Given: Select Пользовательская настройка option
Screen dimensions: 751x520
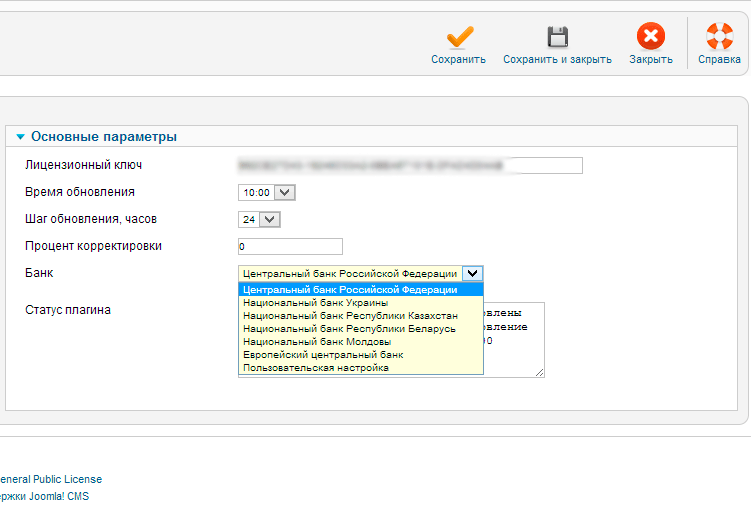Looking at the screenshot, I should click(316, 368).
